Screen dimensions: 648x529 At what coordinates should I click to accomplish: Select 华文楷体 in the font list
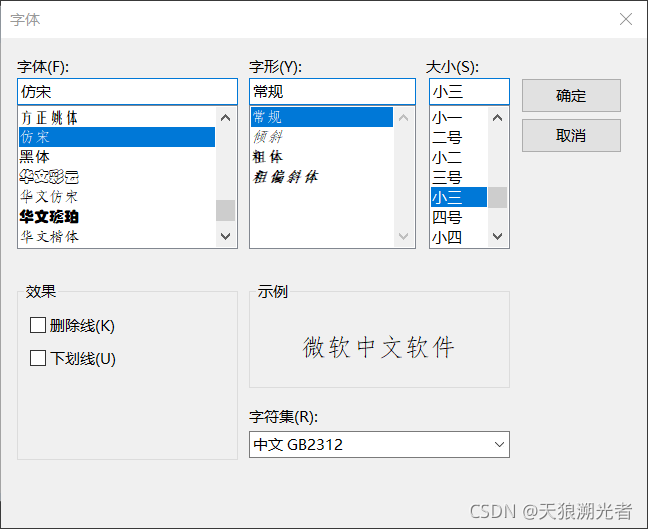(x=117, y=236)
